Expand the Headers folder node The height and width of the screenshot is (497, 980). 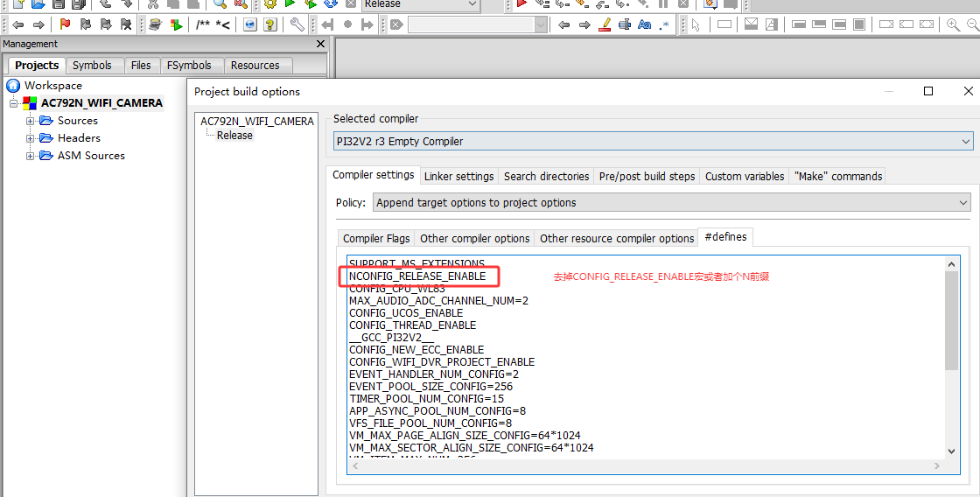tap(30, 138)
